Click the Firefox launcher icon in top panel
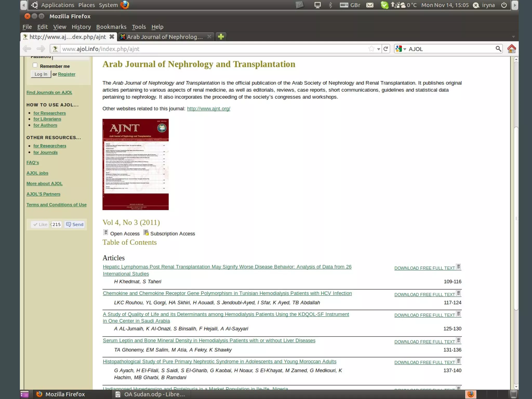532x399 pixels. point(125,5)
